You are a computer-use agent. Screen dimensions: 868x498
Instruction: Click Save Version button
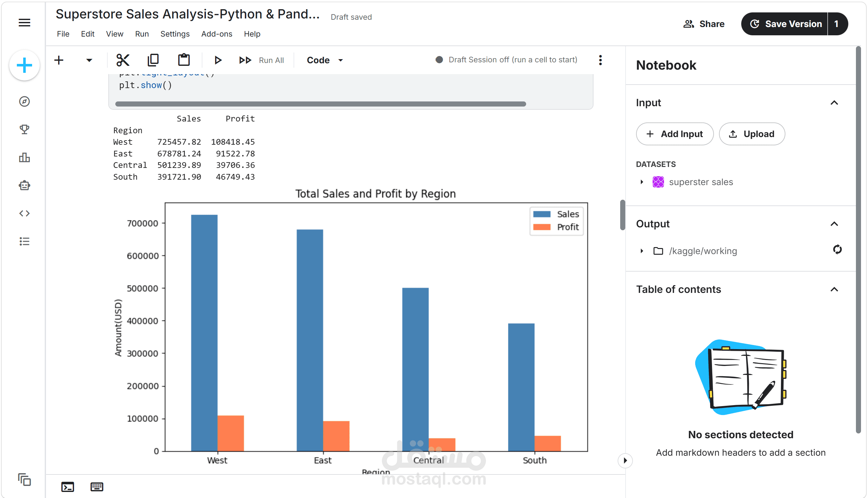(x=785, y=24)
